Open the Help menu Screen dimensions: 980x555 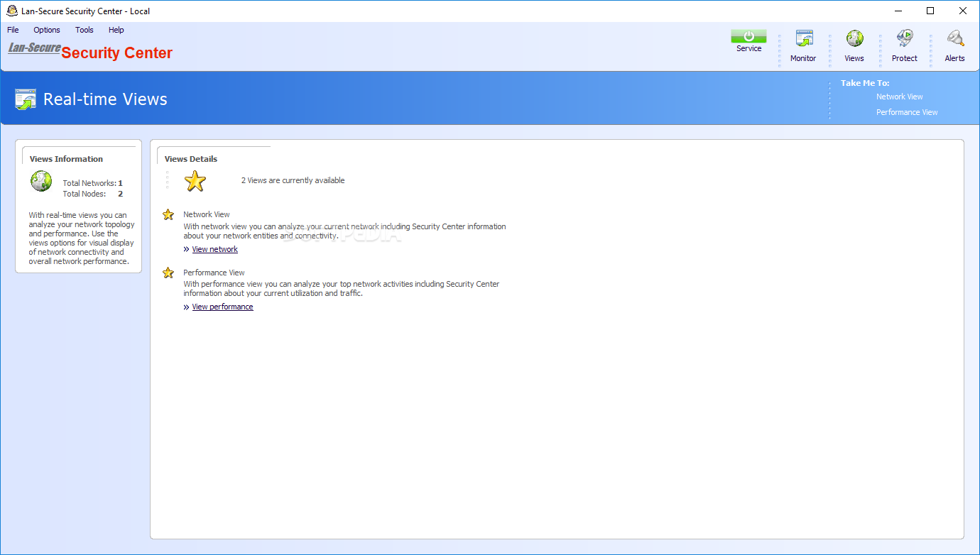[116, 30]
